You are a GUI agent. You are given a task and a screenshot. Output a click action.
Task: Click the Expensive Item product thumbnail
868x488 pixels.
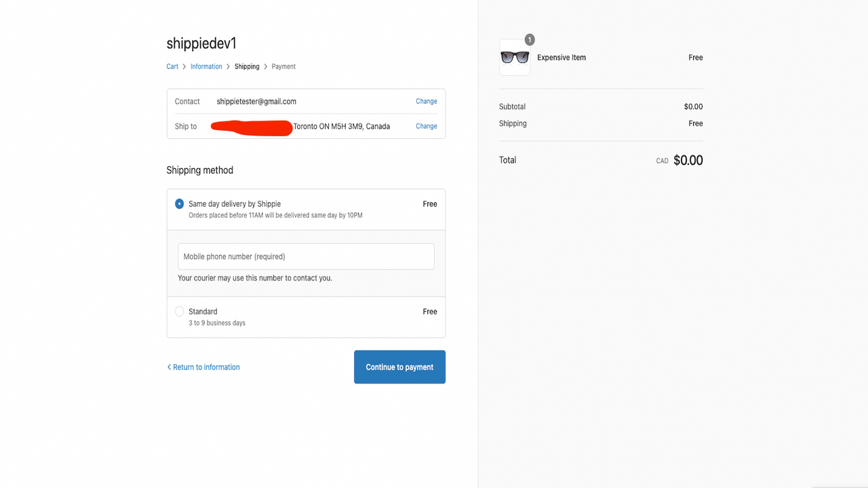(x=515, y=58)
